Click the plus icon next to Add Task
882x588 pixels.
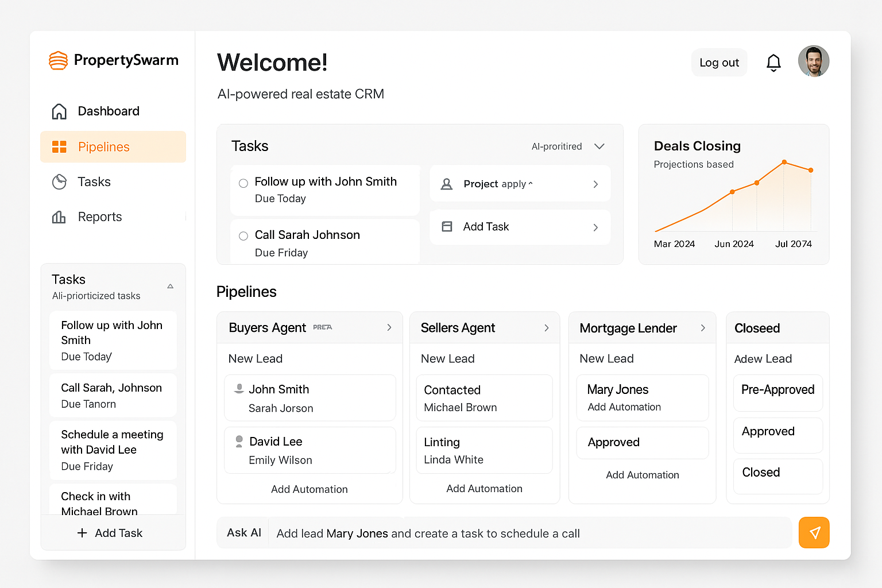coord(82,533)
